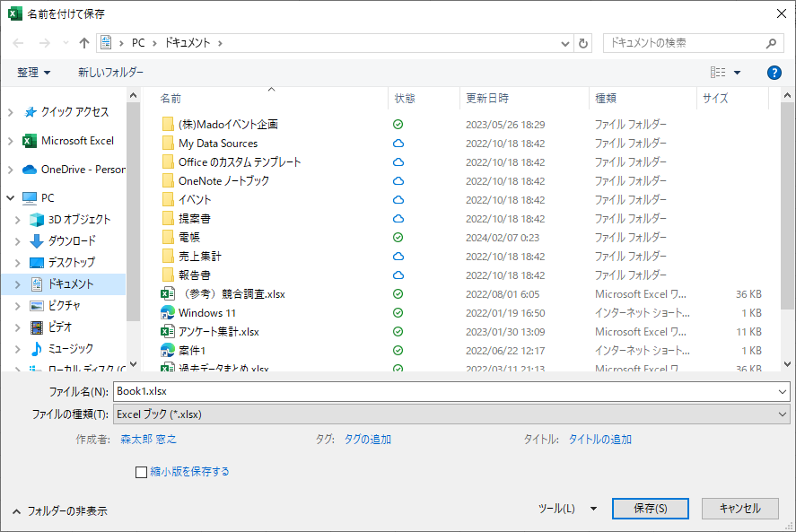796x532 pixels.
Task: Enable 縮小版を保存する checkbox
Action: tap(141, 472)
